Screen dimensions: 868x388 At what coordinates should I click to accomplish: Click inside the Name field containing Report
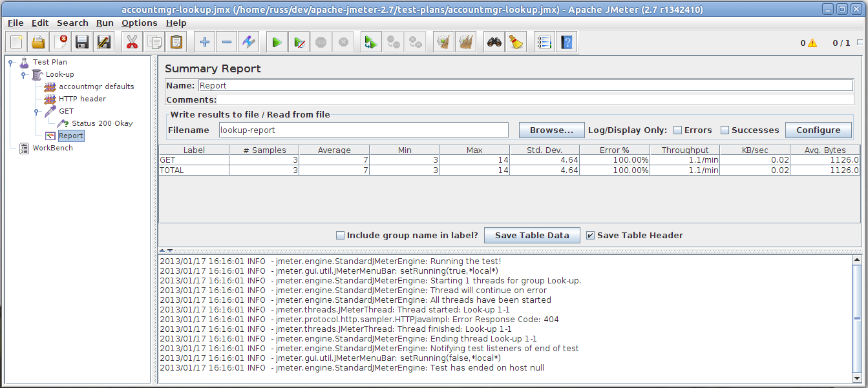click(525, 85)
